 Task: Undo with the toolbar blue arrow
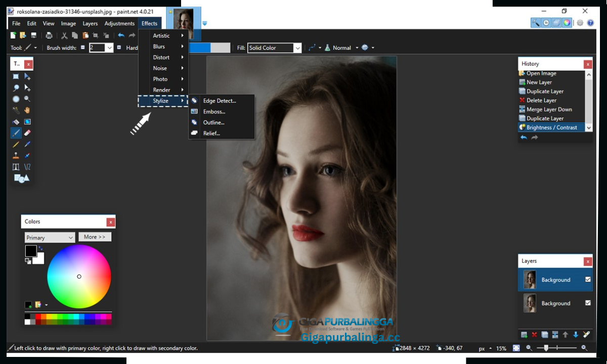[121, 35]
